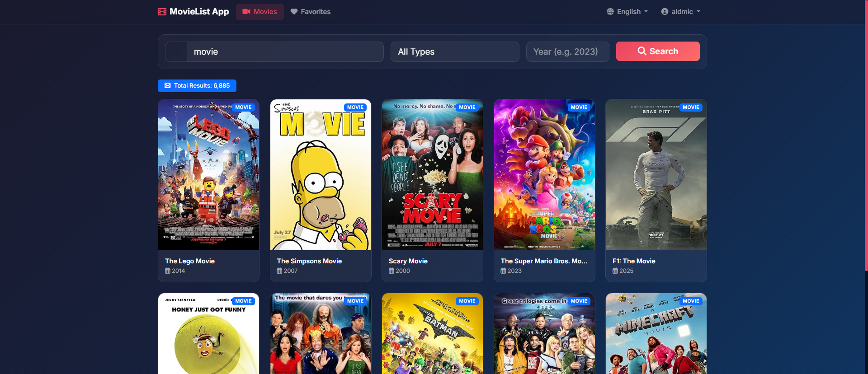
Task: Click the Favorites heart icon
Action: pyautogui.click(x=294, y=12)
